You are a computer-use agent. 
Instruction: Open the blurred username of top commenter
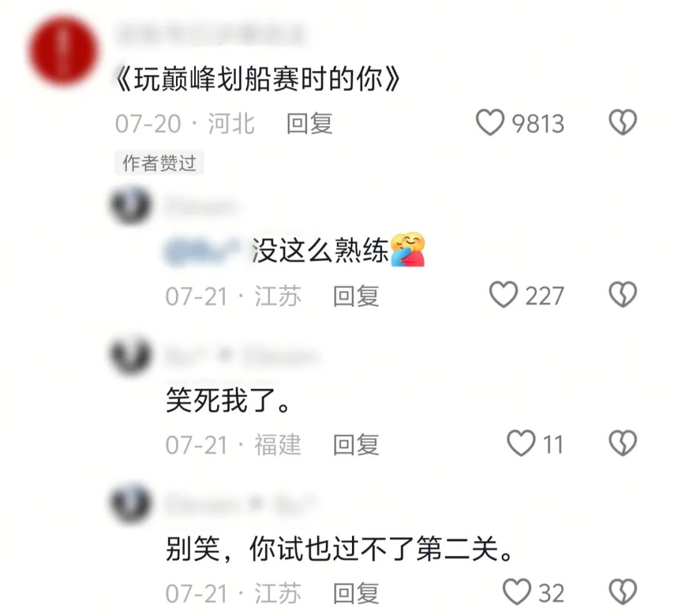pyautogui.click(x=211, y=35)
